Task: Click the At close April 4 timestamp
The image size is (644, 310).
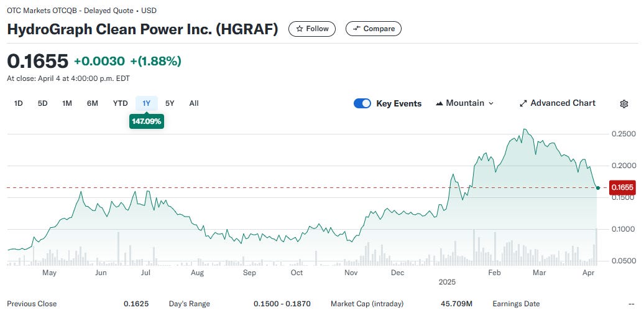Action: click(x=68, y=78)
